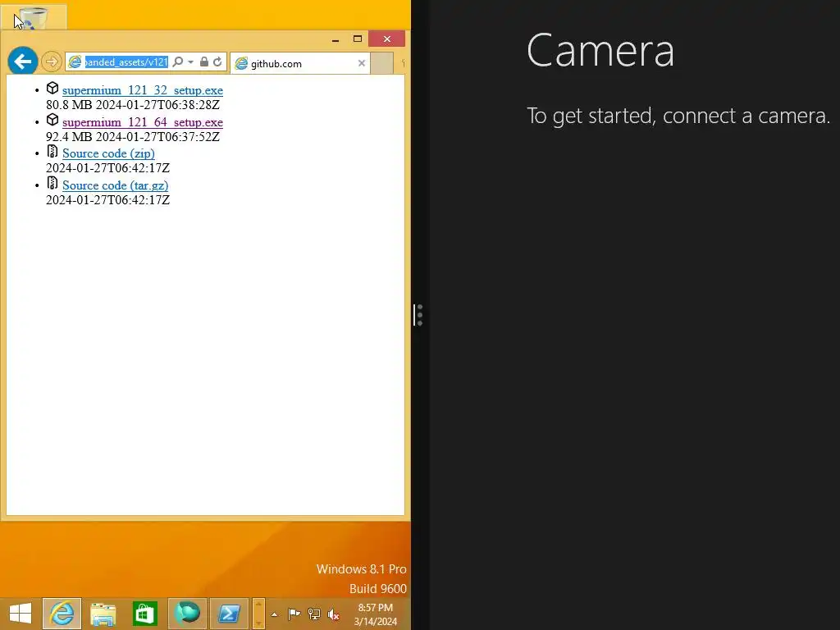Open a new blank tab

382,63
